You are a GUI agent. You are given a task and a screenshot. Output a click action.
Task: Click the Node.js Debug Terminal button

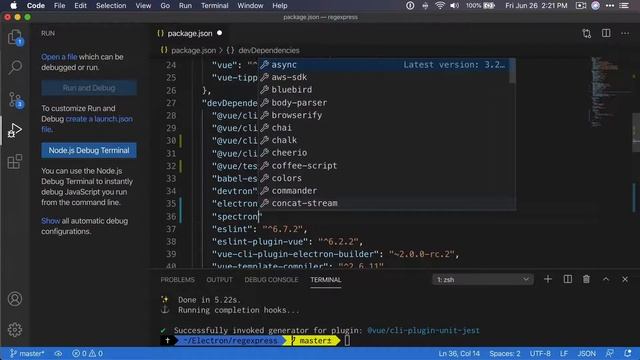(89, 150)
